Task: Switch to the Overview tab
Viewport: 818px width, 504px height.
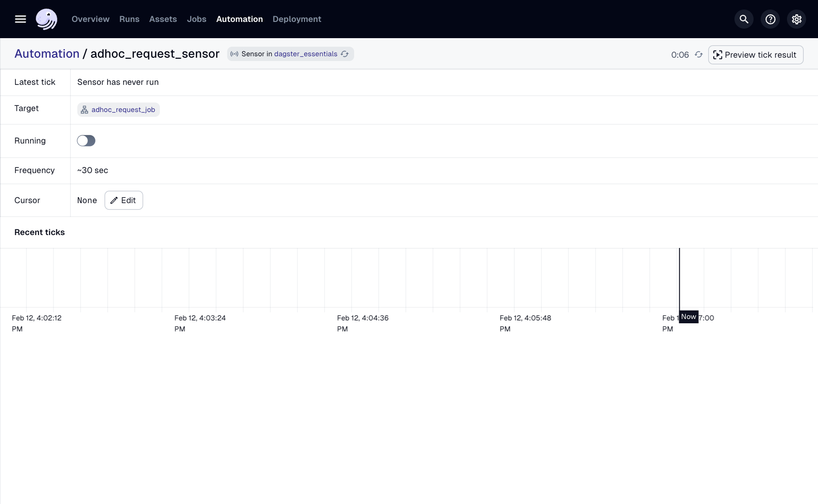Action: 90,19
